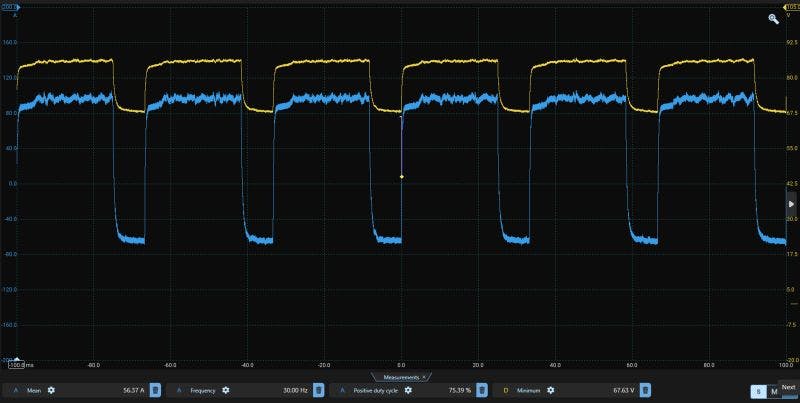
Task: Open settings gear for Minimum measurement
Action: 549,390
